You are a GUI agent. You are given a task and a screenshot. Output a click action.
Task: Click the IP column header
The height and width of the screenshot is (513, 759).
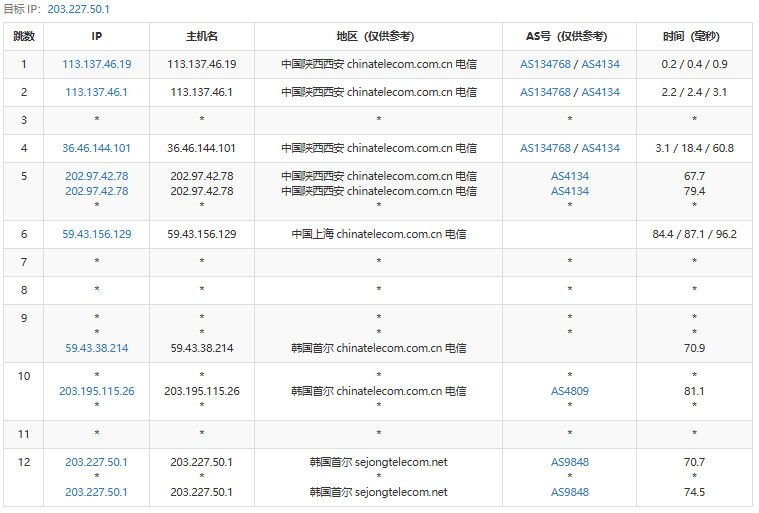97,36
